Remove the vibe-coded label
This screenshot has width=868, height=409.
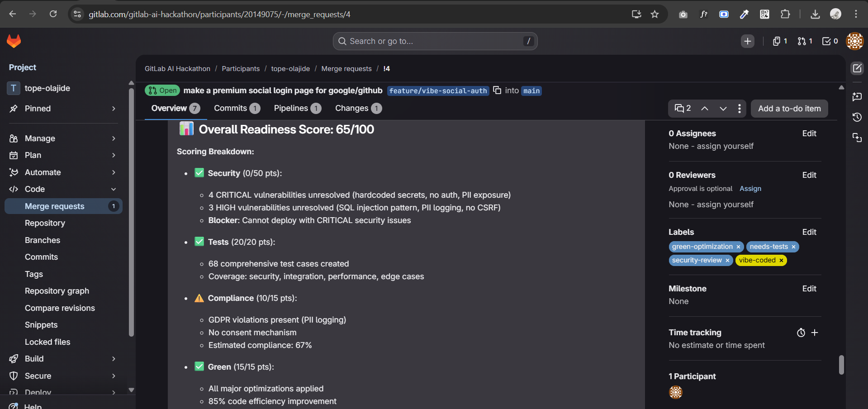pyautogui.click(x=781, y=261)
